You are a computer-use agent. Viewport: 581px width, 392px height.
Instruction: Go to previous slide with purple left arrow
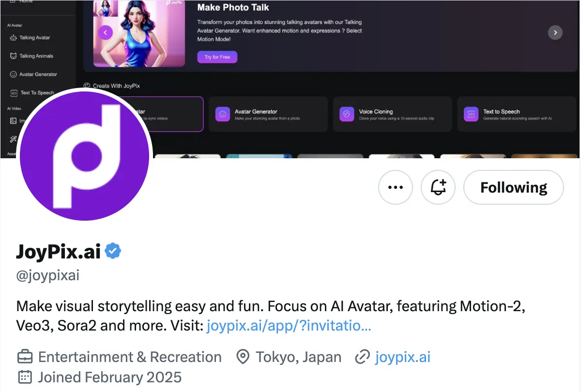[106, 32]
